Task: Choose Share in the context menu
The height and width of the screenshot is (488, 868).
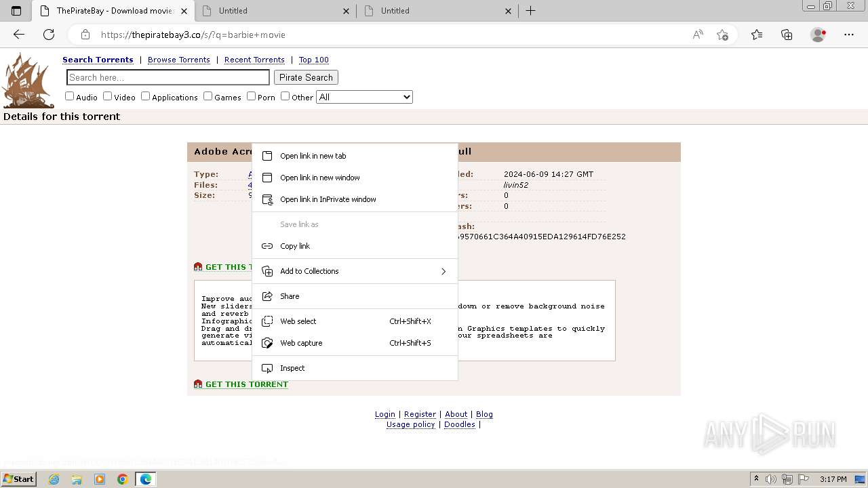Action: [x=355, y=296]
